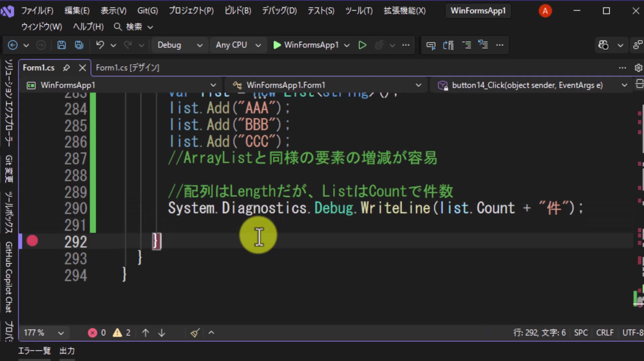Open the ツール(T) menu
The image size is (644, 361).
pyautogui.click(x=359, y=11)
